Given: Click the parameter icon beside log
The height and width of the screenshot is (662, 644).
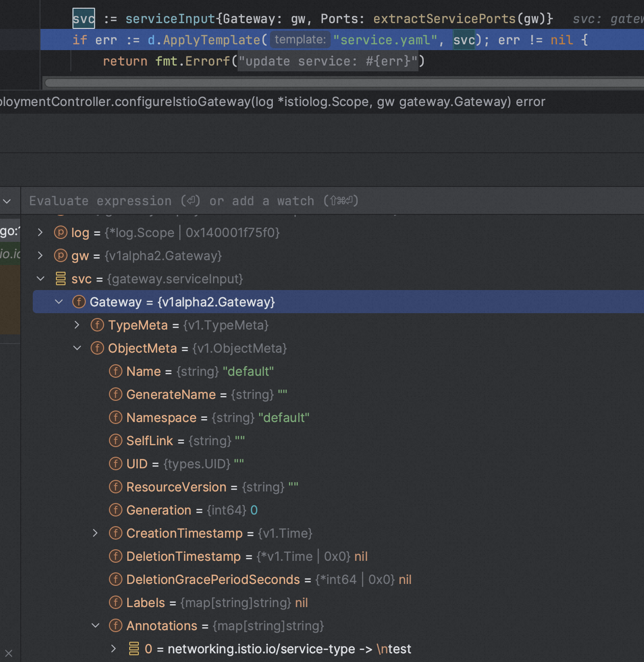Looking at the screenshot, I should pos(61,233).
